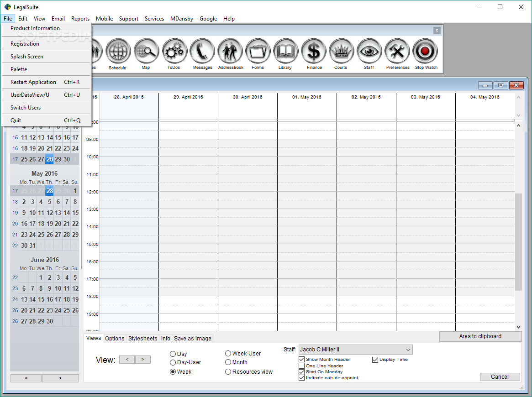Open the Courts crown icon
The height and width of the screenshot is (397, 532).
pos(341,51)
